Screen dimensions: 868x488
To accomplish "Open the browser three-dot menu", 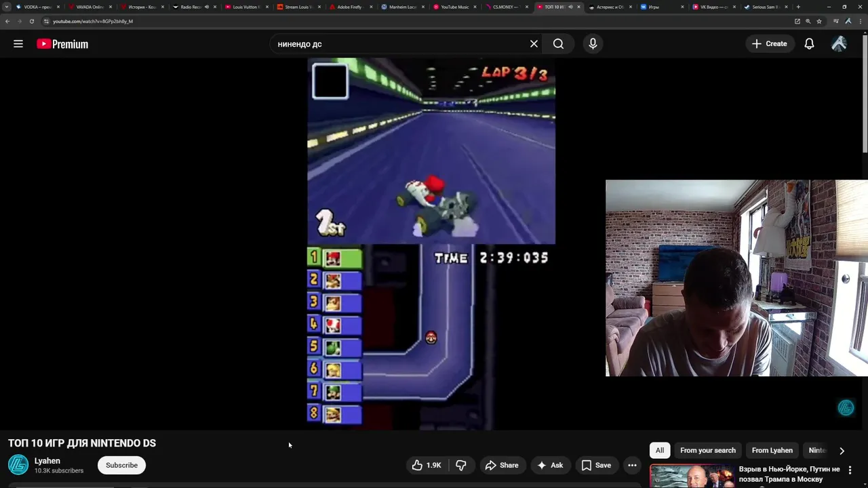I will click(860, 21).
